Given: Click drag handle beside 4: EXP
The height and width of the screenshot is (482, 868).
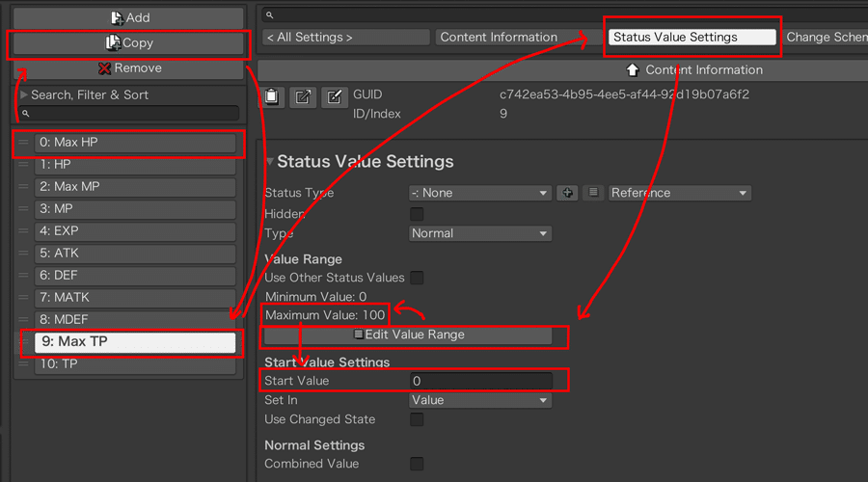Looking at the screenshot, I should 23,230.
